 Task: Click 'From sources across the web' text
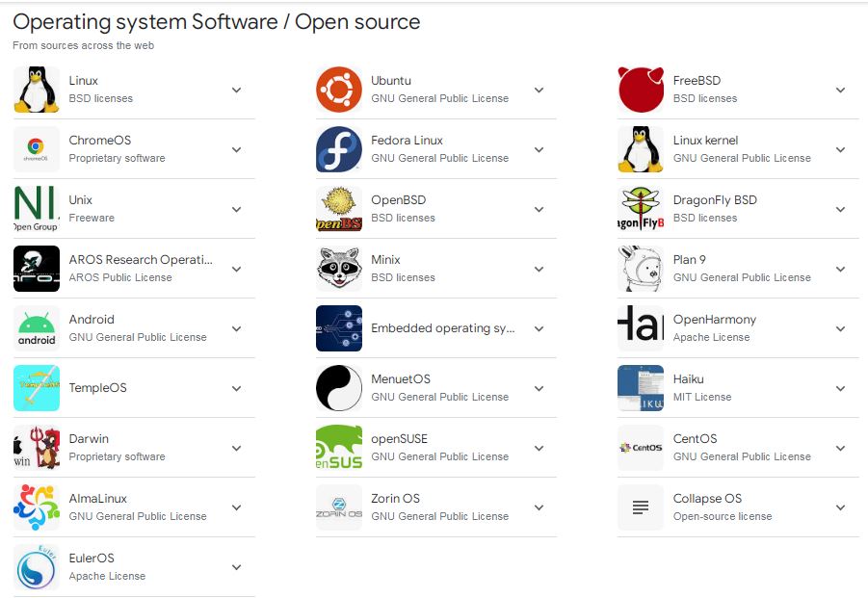coord(84,45)
